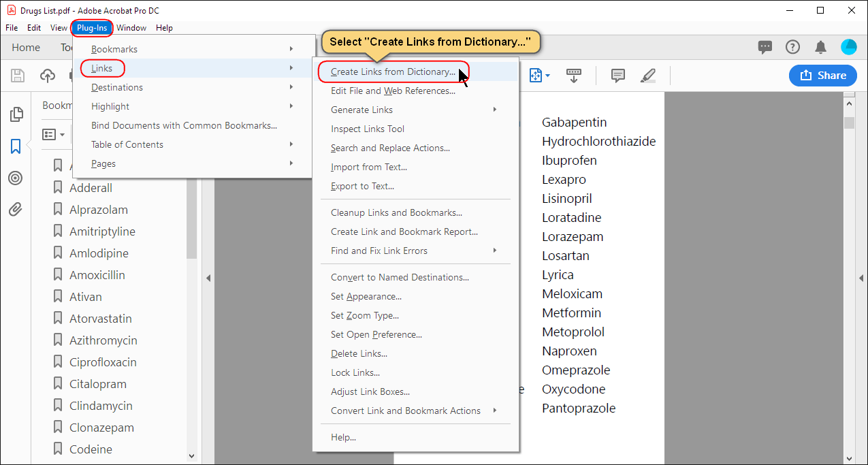Click the Help question mark icon
This screenshot has width=868, height=465.
click(x=792, y=47)
